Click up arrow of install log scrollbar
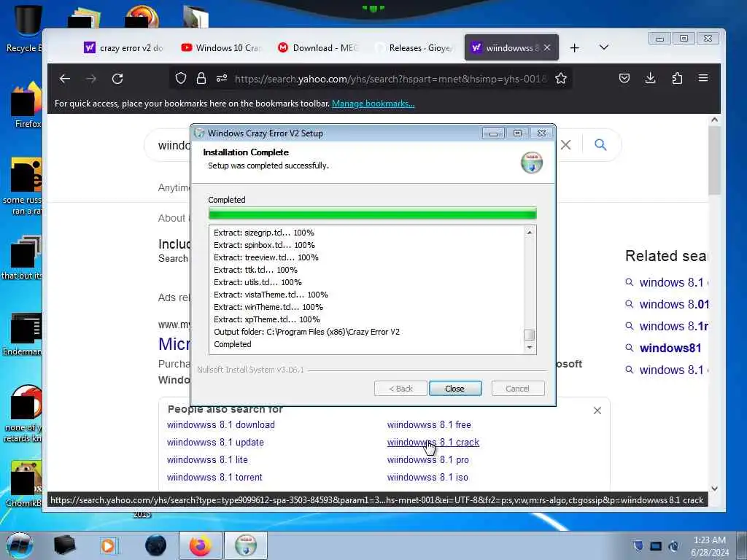 [x=530, y=233]
